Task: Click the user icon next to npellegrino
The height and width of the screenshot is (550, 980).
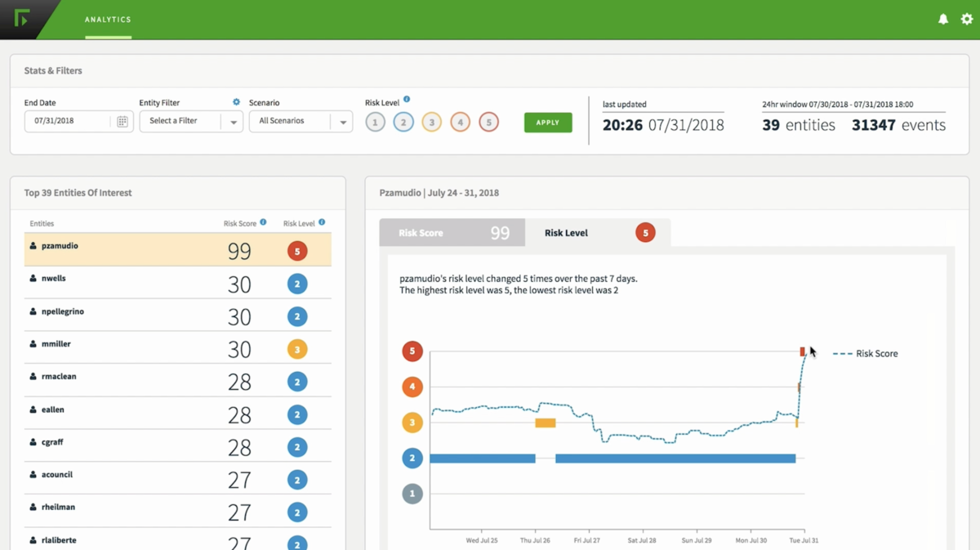Action: click(33, 311)
